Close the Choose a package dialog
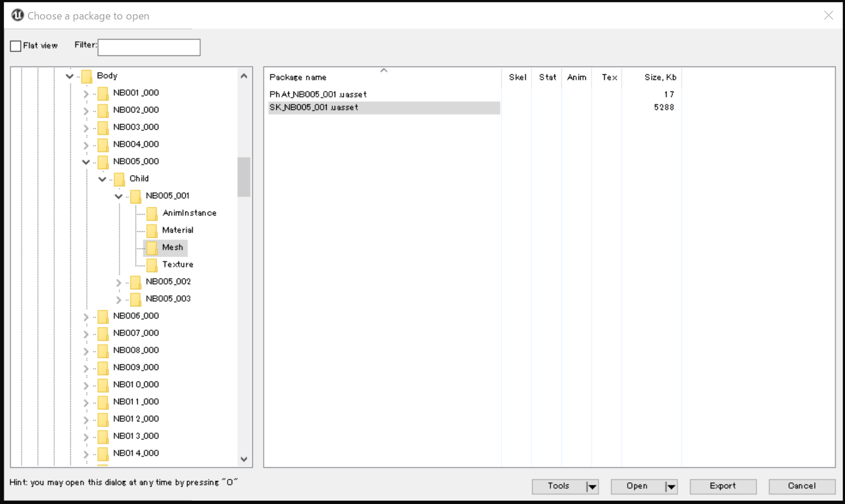This screenshot has height=504, width=845. pos(828,15)
